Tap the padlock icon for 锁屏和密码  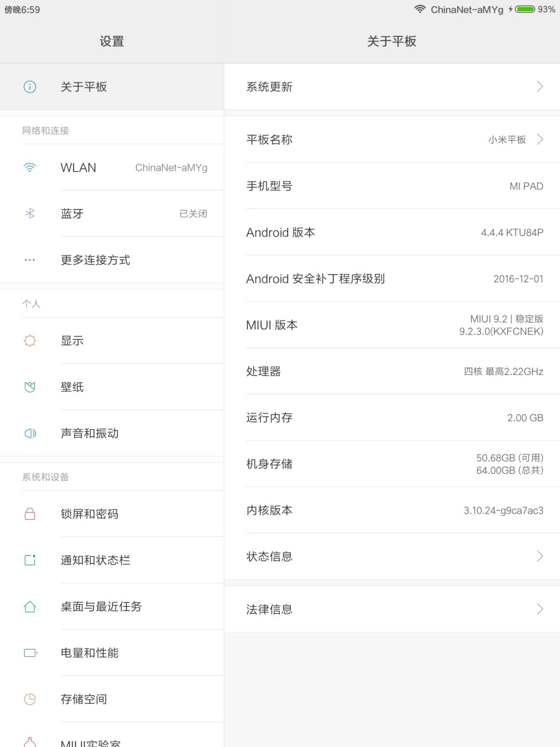point(30,514)
